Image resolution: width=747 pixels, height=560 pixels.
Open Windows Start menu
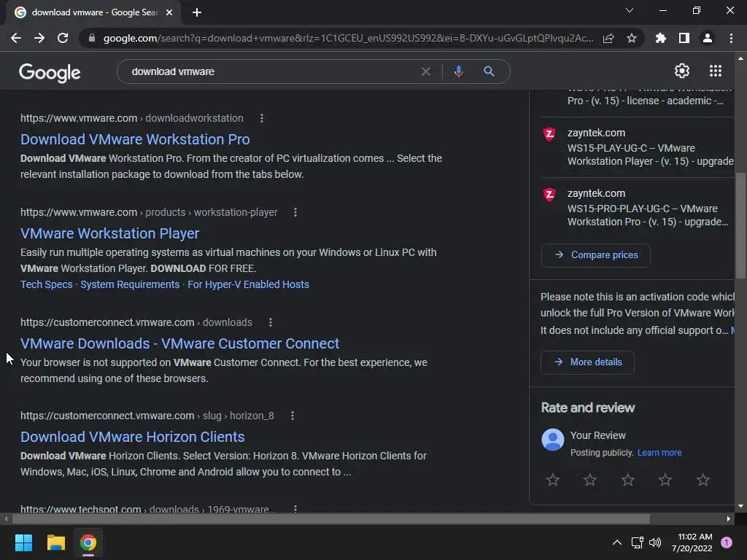tap(23, 542)
